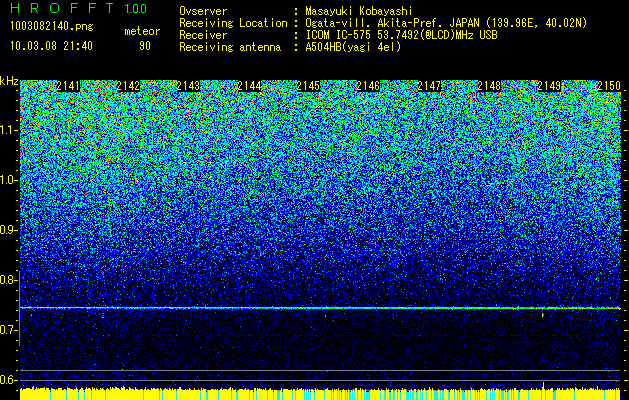Click the 'meteor' label
Screen dimensions: 629x400
pyautogui.click(x=142, y=31)
